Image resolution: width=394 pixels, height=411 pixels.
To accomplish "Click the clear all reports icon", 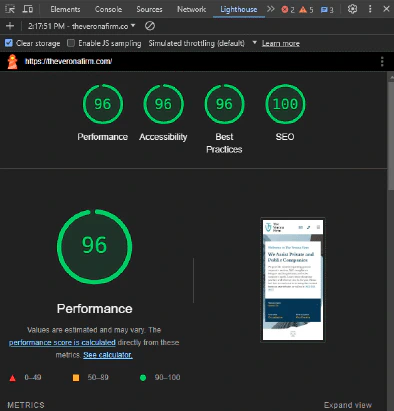I will tap(150, 26).
